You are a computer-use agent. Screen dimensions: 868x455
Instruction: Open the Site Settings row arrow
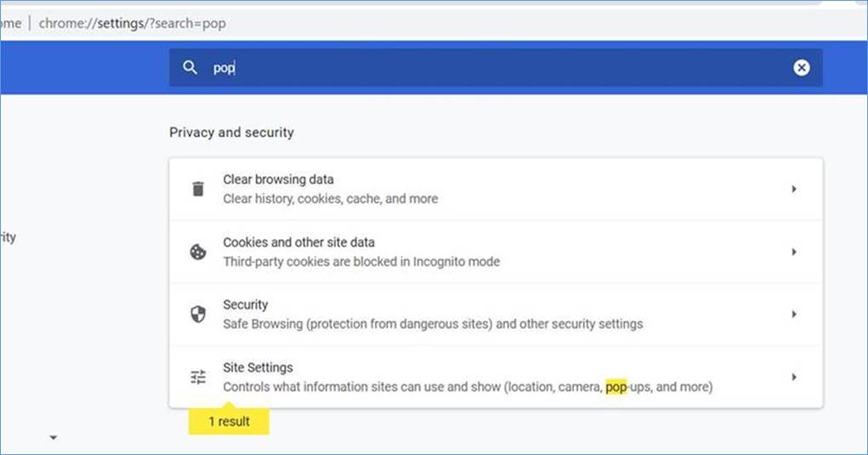(794, 377)
